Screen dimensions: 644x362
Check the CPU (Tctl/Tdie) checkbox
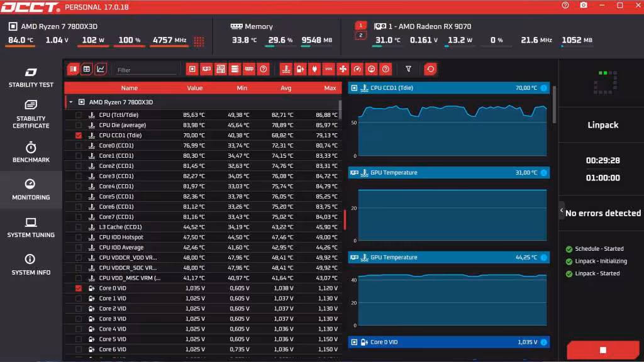(79, 115)
